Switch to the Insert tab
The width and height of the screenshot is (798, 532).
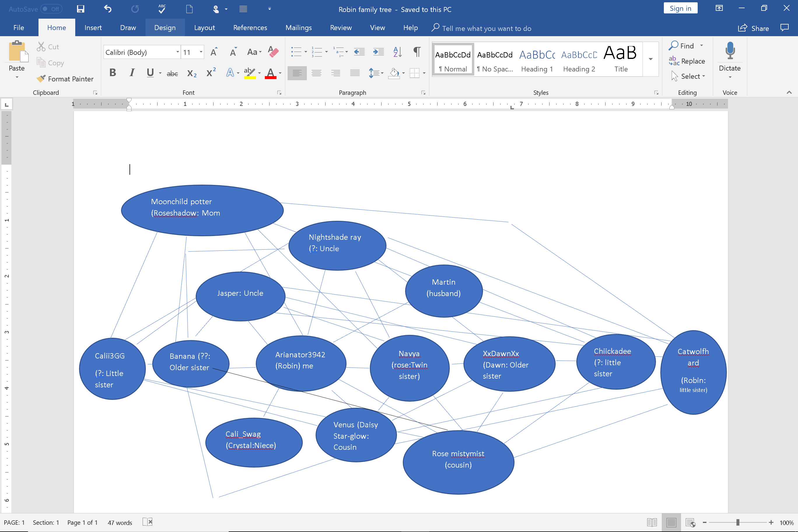pos(93,28)
